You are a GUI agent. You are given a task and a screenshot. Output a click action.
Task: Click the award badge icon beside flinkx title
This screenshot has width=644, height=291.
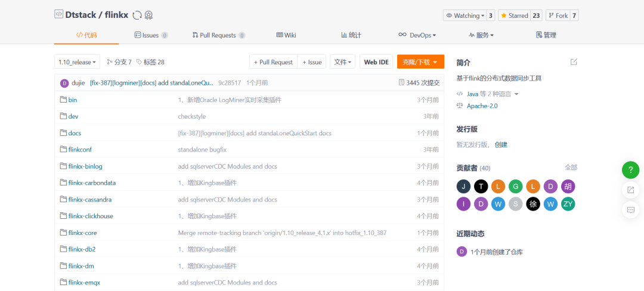tap(148, 15)
